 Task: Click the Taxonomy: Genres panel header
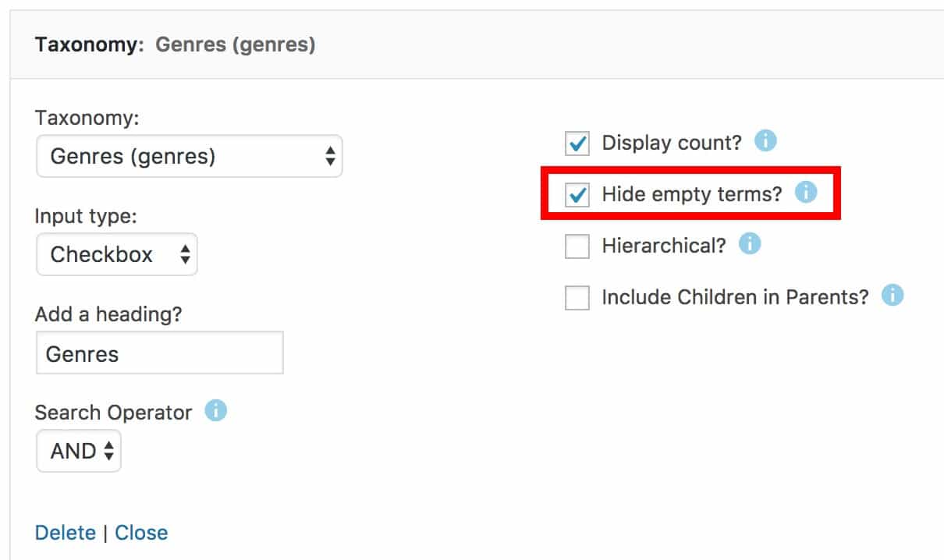(172, 44)
